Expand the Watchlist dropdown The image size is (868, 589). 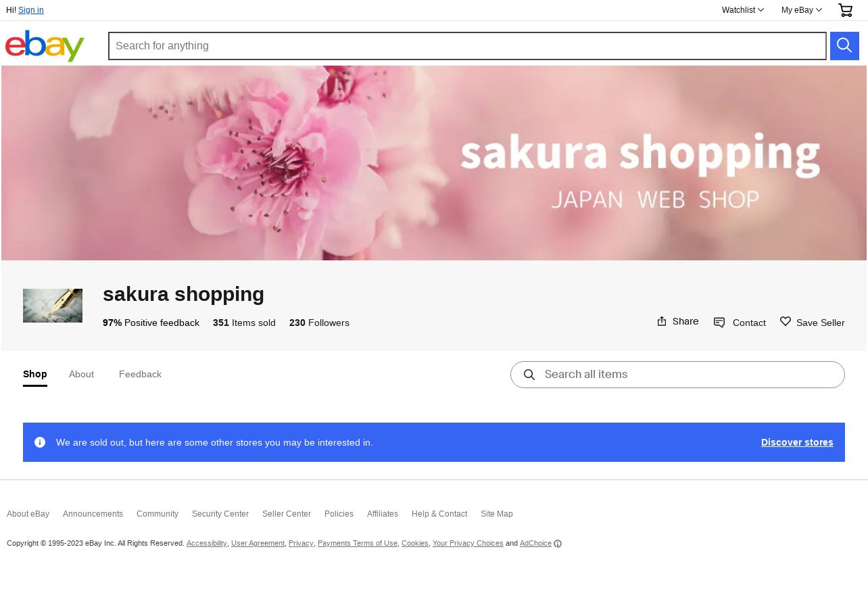[742, 10]
